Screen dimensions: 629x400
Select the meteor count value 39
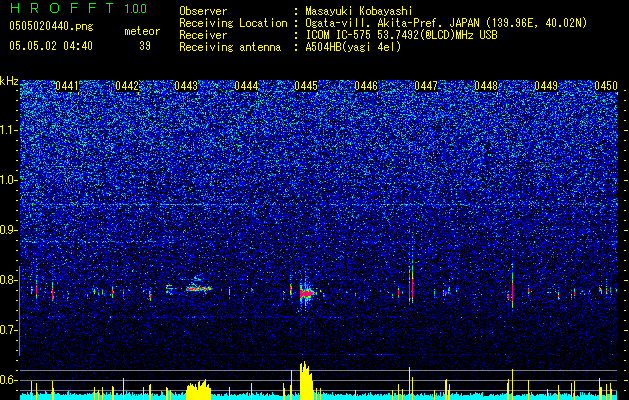tap(145, 46)
